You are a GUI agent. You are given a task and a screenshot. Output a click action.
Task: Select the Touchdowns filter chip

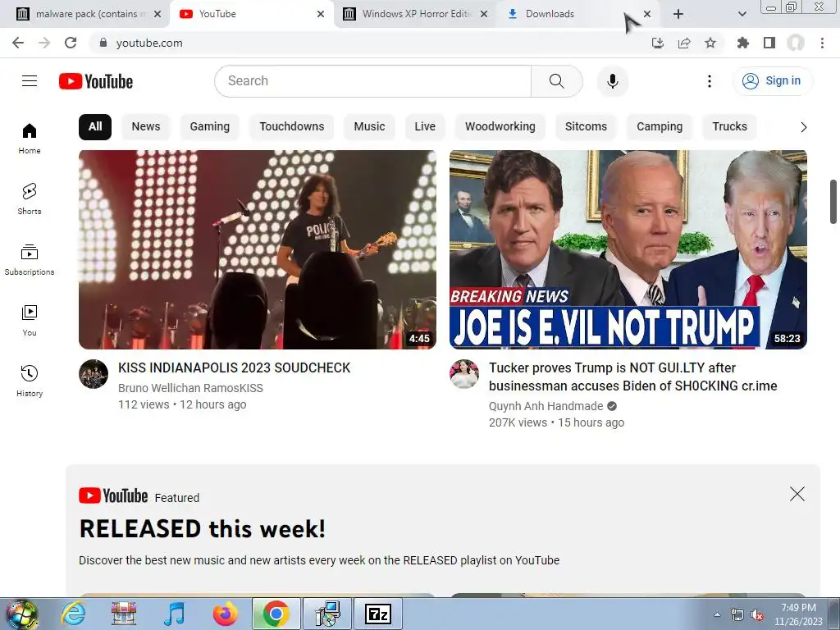click(291, 127)
